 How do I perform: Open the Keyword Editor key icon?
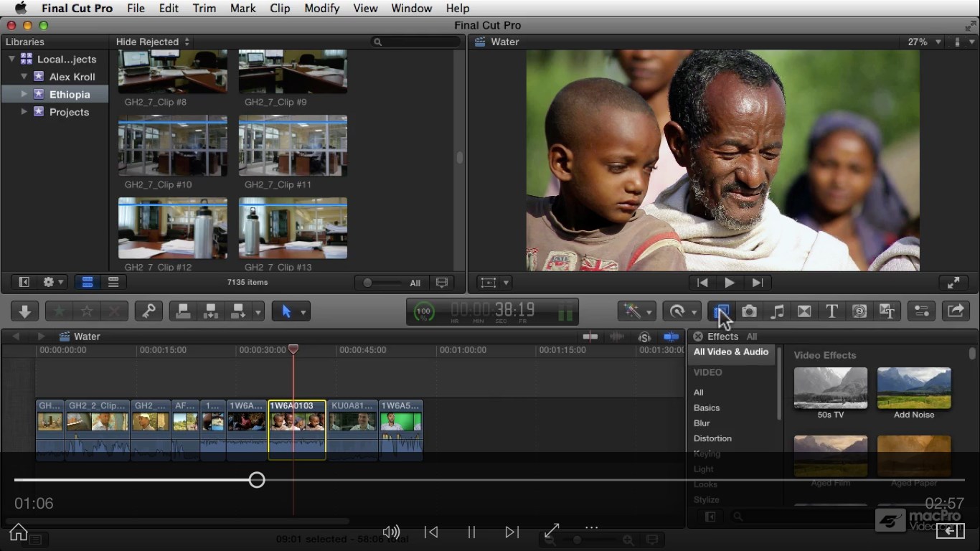[x=149, y=311]
